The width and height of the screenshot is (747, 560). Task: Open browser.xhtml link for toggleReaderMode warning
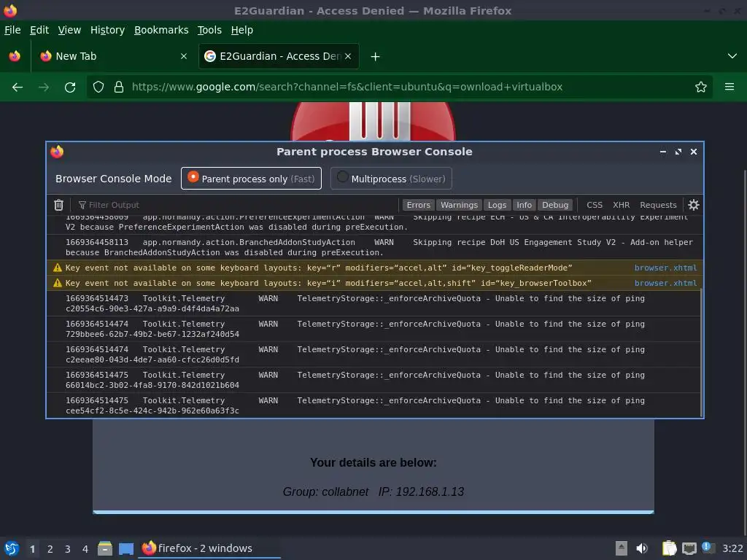[x=665, y=268]
